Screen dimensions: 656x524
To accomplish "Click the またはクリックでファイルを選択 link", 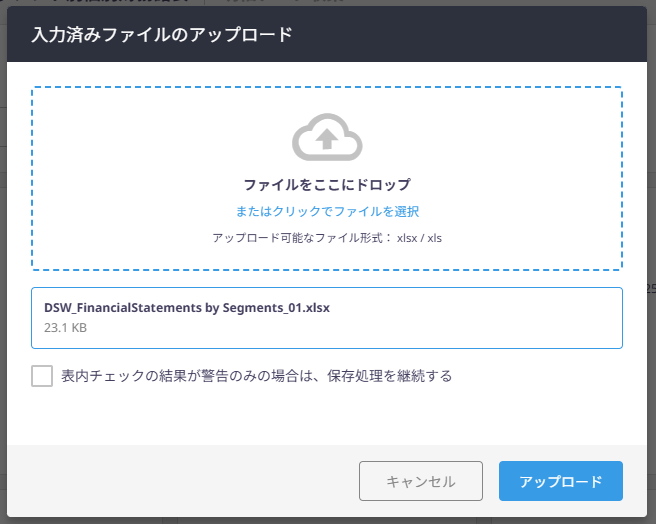I will pos(327,211).
